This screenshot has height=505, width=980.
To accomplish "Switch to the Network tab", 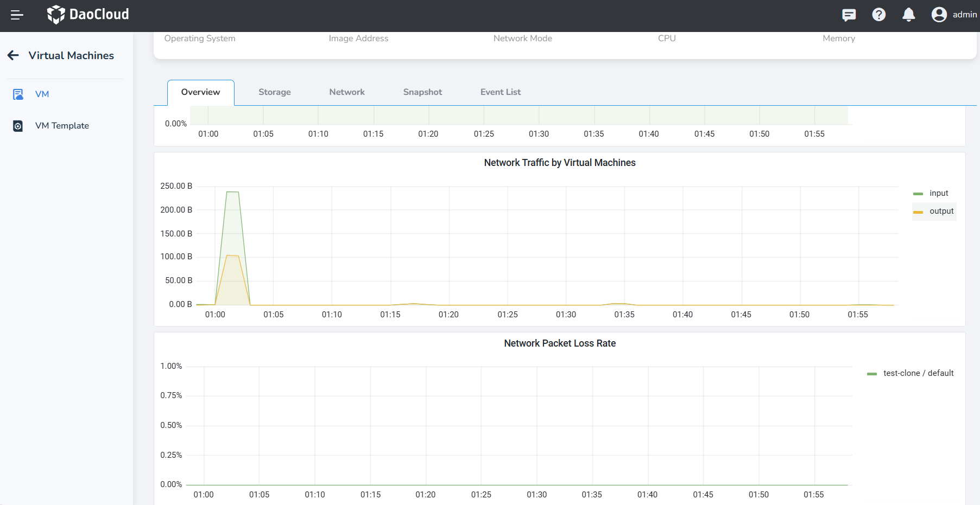I will coord(346,92).
